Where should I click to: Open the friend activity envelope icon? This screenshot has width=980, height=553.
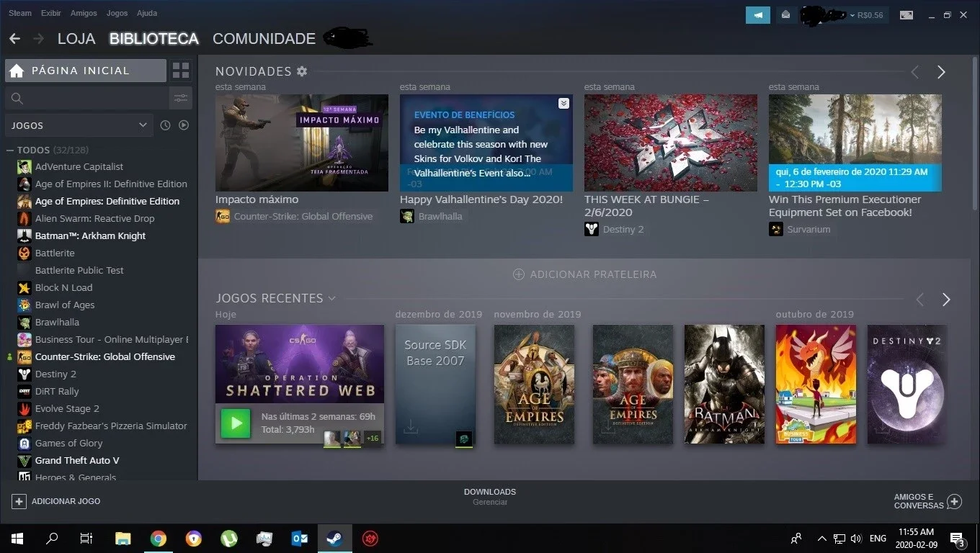coord(786,15)
